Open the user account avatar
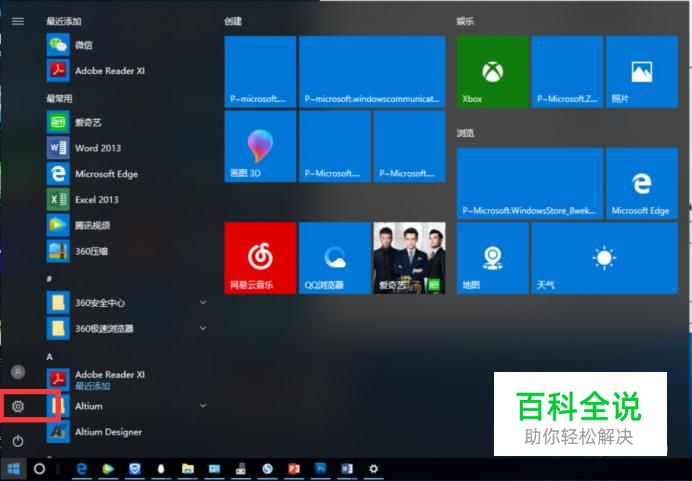 click(x=18, y=372)
